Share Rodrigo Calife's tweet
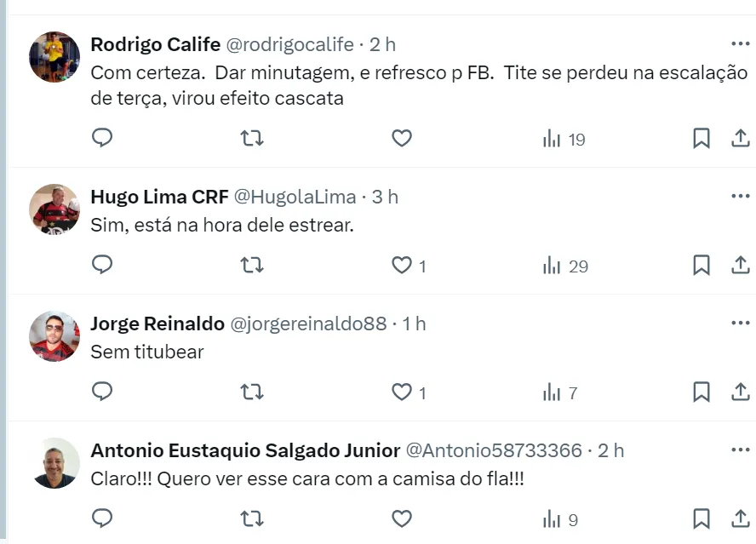 click(x=741, y=138)
